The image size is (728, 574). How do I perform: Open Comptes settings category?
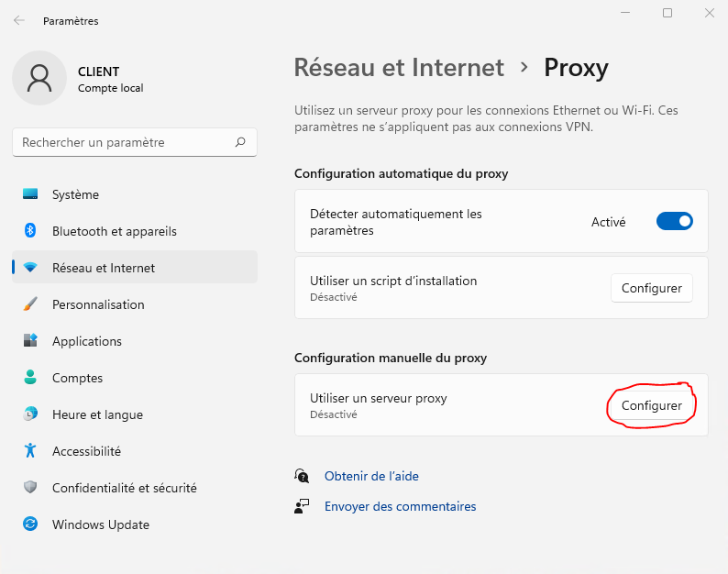pos(135,378)
